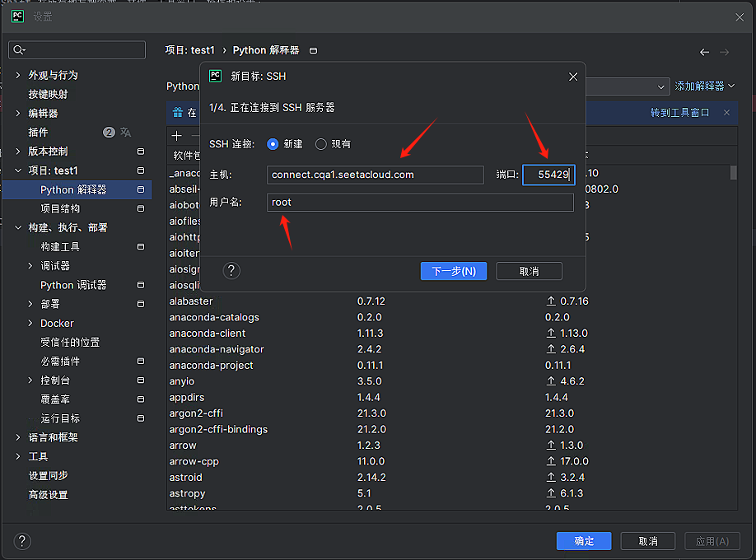Dismiss the tool window banner
The image size is (756, 560).
(726, 112)
